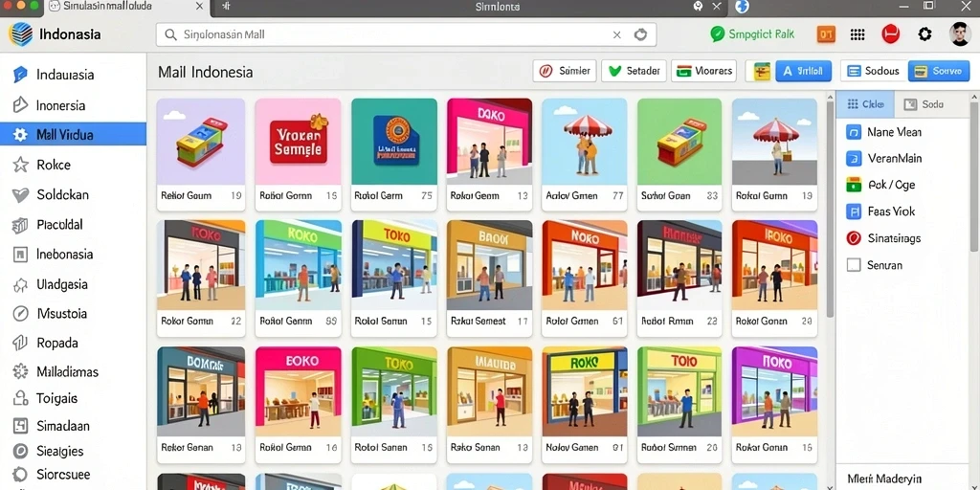Click the Uladgasia sidebar icon
The height and width of the screenshot is (490, 980).
point(21,285)
